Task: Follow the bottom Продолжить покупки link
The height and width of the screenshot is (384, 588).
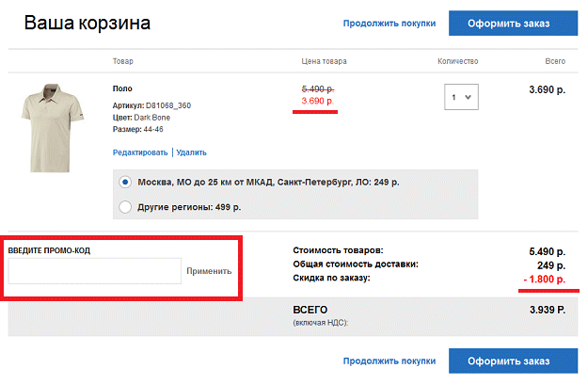Action: tap(389, 360)
